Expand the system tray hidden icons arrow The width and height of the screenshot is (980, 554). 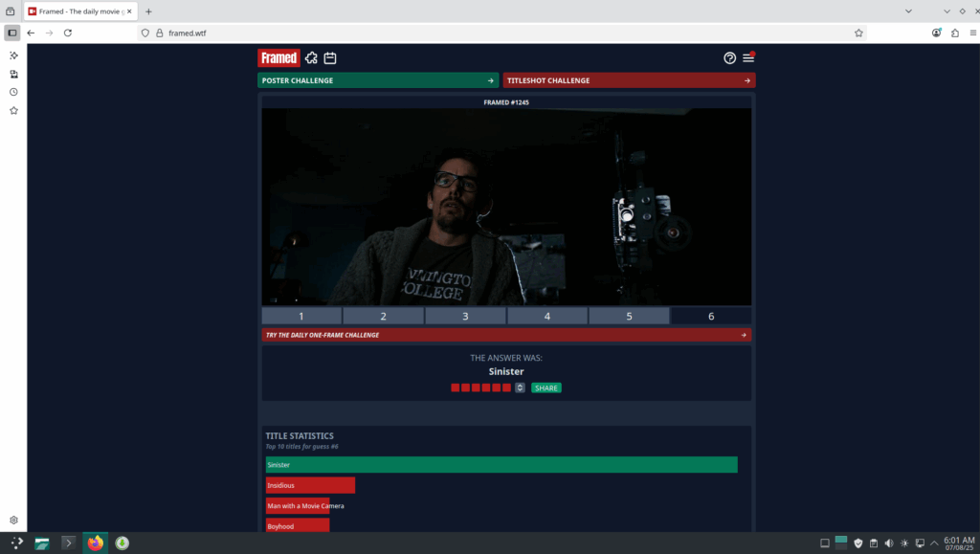click(934, 543)
